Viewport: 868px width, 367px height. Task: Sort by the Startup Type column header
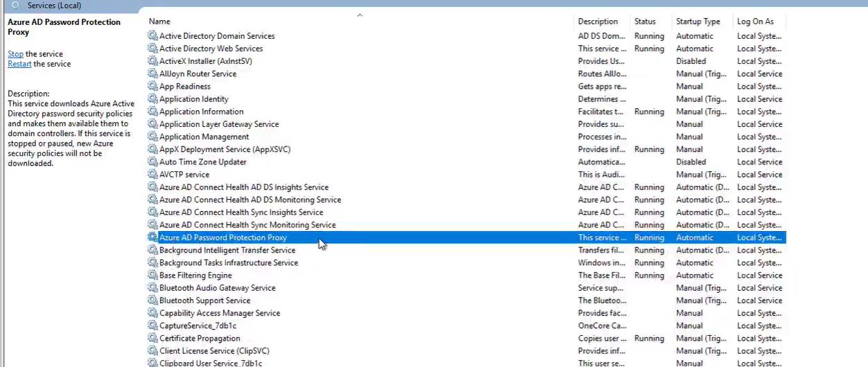tap(697, 22)
